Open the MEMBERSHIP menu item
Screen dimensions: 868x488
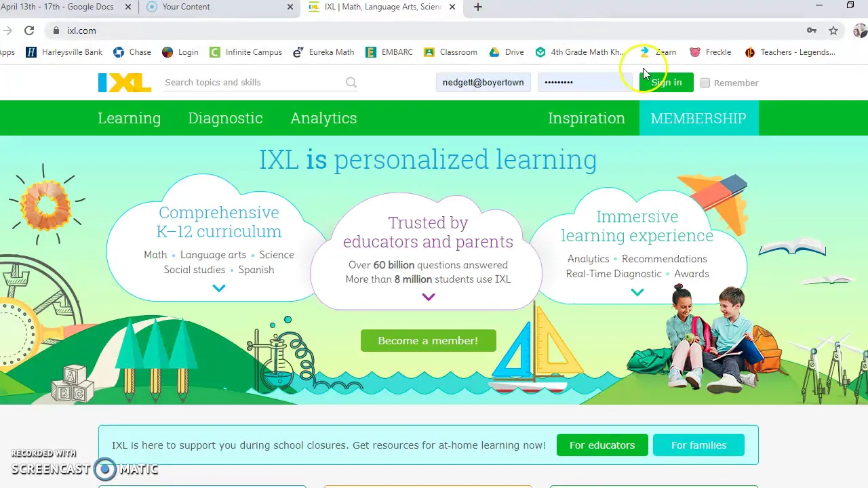point(698,118)
